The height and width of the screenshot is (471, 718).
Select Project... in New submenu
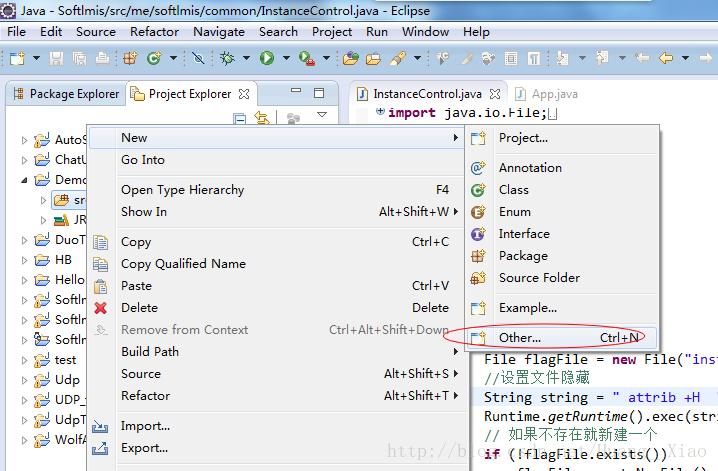pos(562,138)
